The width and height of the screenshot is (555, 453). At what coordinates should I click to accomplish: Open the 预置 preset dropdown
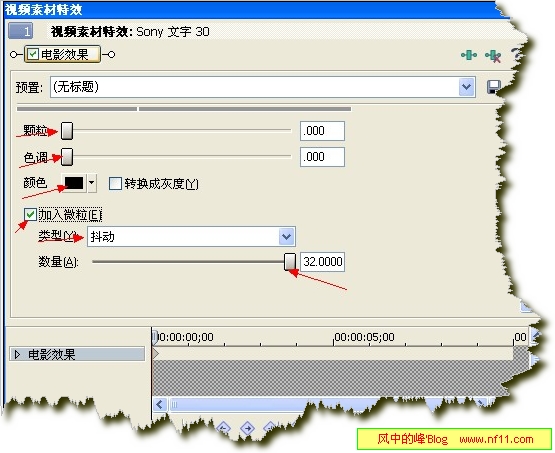coord(467,87)
